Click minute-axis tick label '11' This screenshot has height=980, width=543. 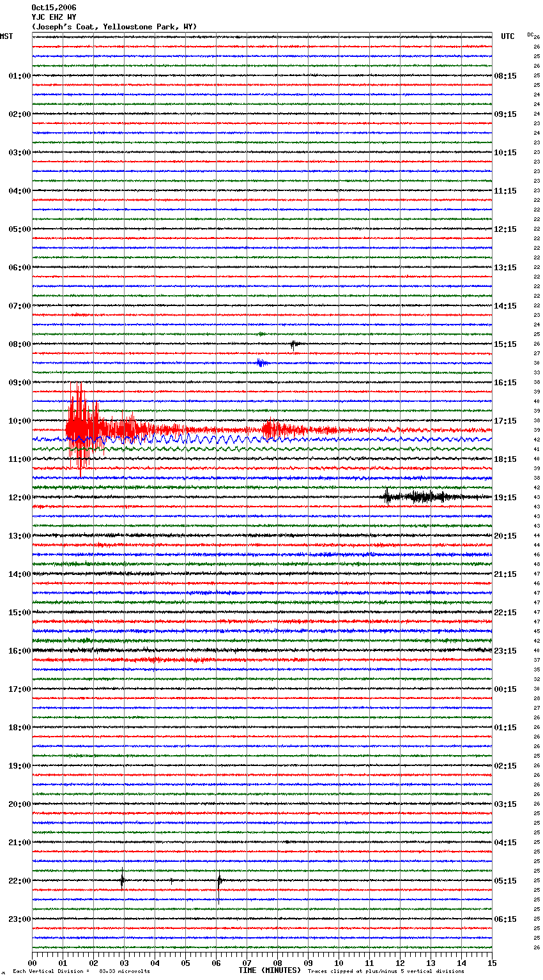click(369, 963)
